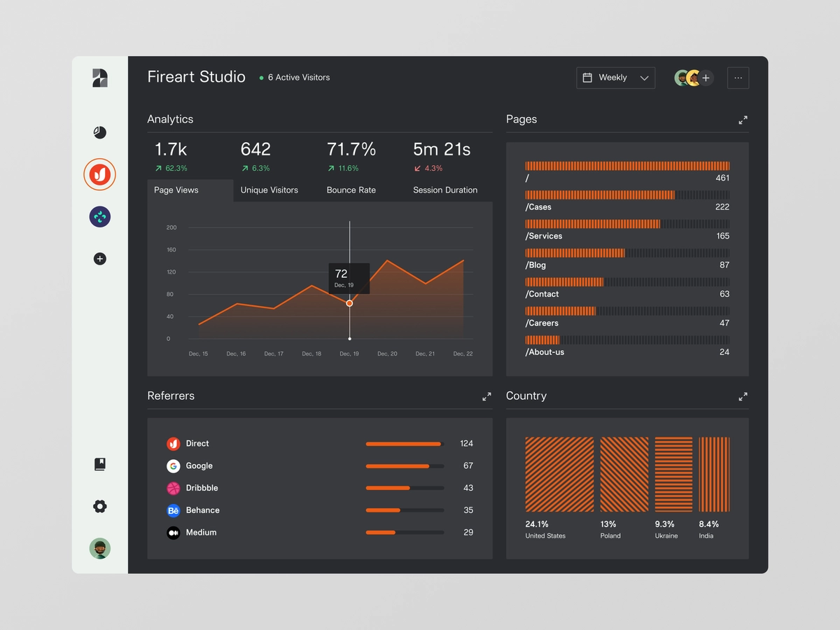Open Settings from the sidebar gear
Viewport: 840px width, 630px height.
(99, 506)
